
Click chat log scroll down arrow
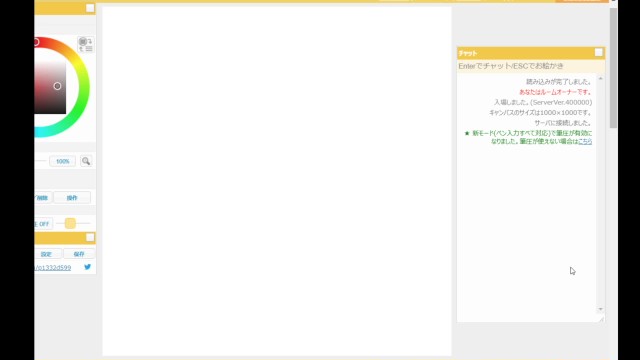(x=600, y=309)
